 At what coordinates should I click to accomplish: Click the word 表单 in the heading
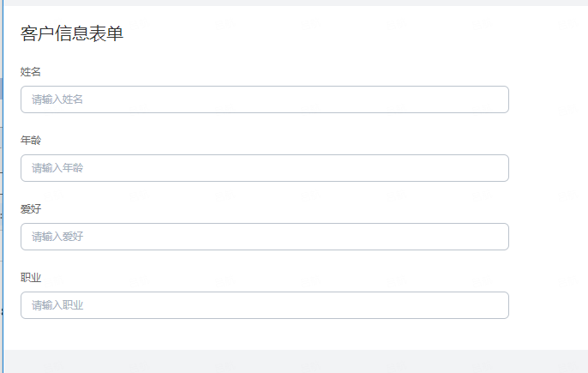coord(106,33)
